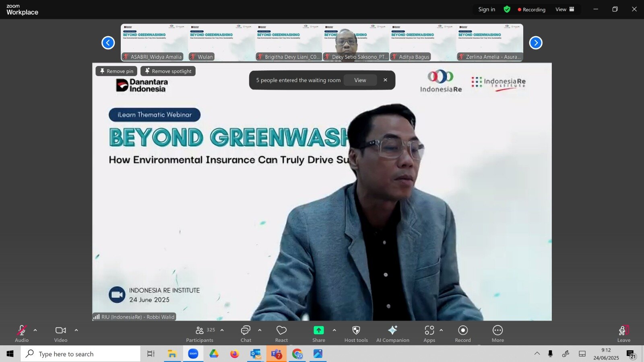Open Host tools shield menu
644x362 pixels.
356,334
